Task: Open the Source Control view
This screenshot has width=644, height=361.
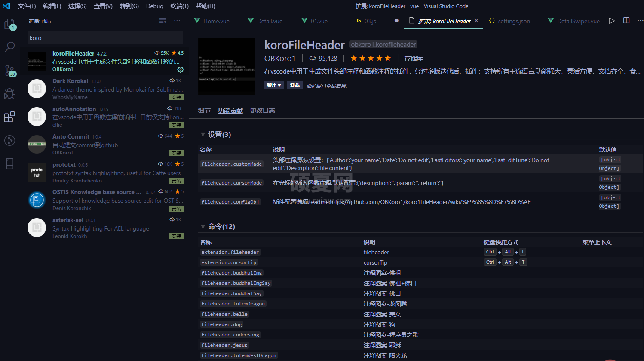Action: point(9,71)
